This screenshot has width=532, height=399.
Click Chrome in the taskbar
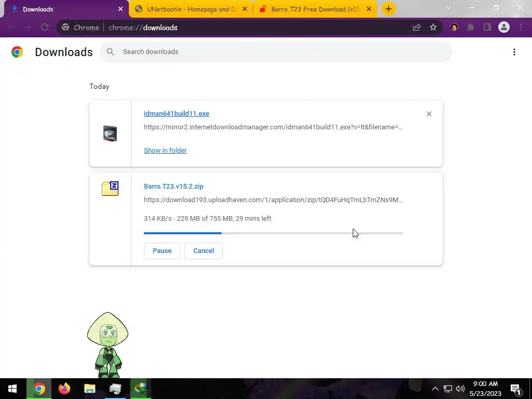(x=39, y=389)
